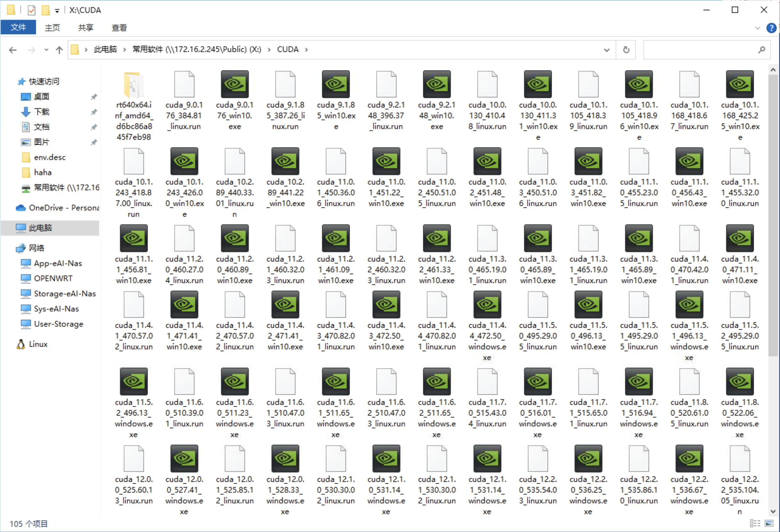This screenshot has width=780, height=532.
Task: Open the 文件 menu
Action: (18, 27)
